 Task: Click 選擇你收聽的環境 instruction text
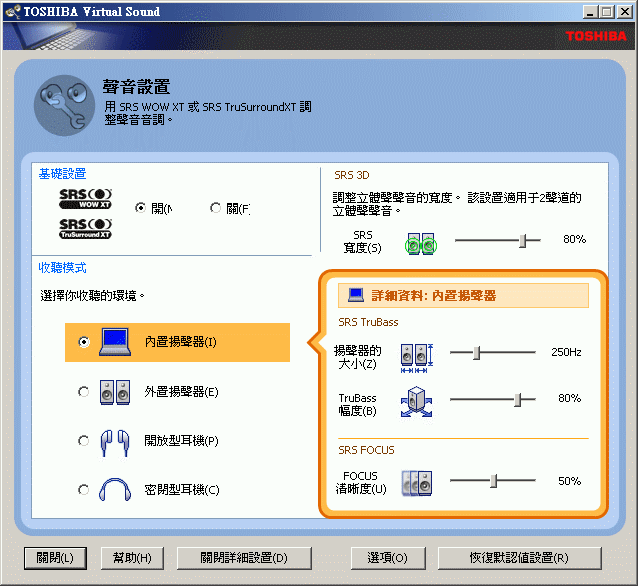pos(92,295)
